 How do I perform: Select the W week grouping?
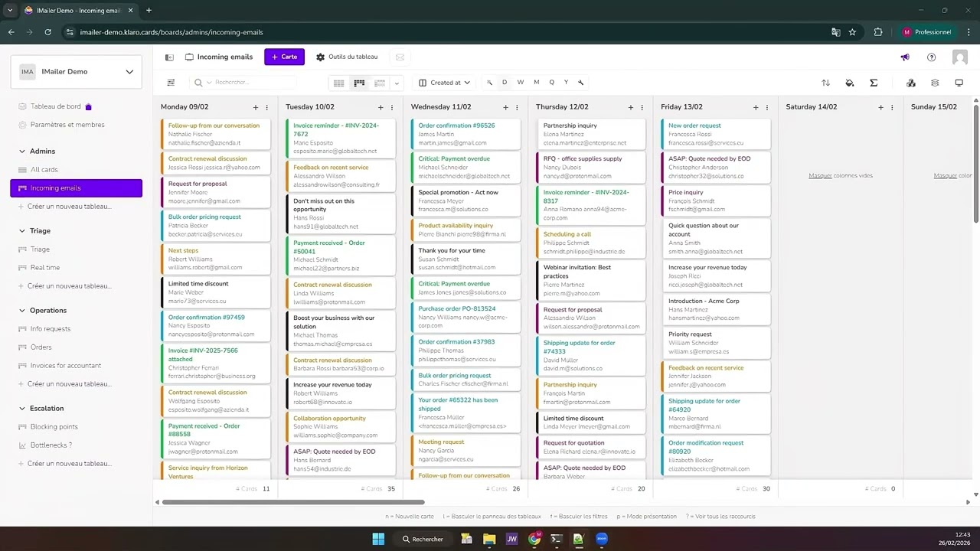click(x=521, y=83)
